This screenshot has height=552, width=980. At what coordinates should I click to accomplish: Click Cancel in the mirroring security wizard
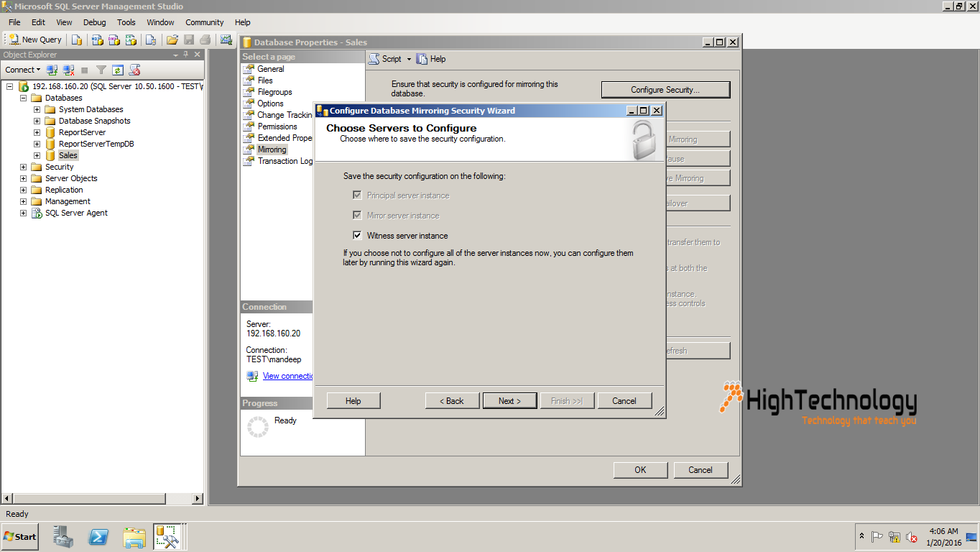pyautogui.click(x=624, y=401)
